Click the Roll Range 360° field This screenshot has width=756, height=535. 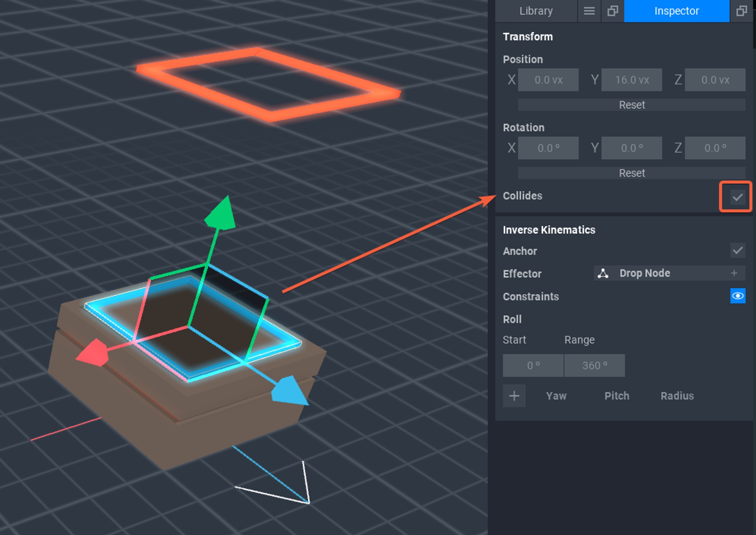point(595,365)
